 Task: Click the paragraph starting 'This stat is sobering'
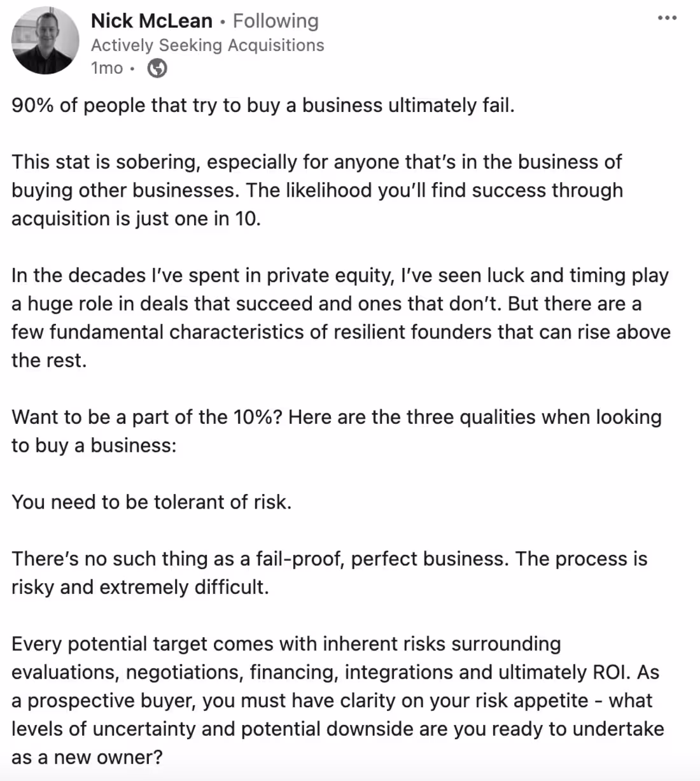coord(317,190)
